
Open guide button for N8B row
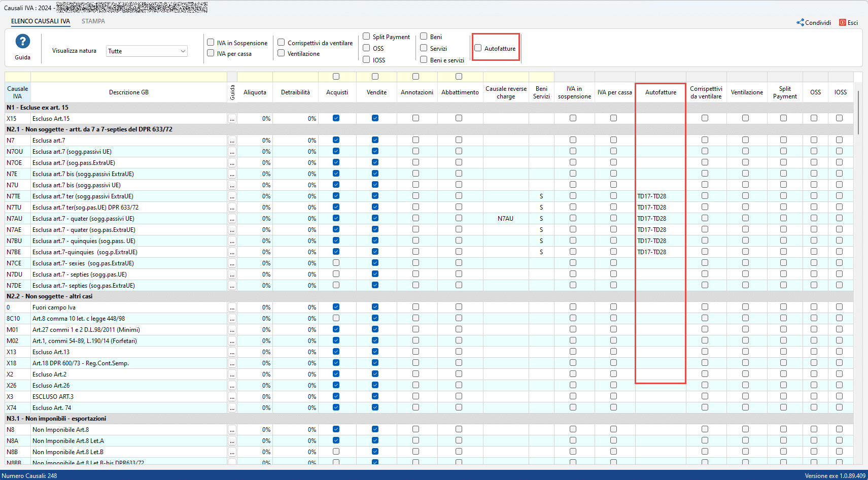point(232,452)
